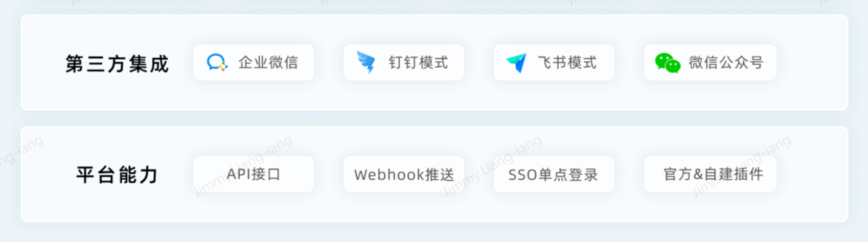Viewport: 868px width, 242px height.
Task: Click the background strip between the two panels
Action: pos(434,118)
